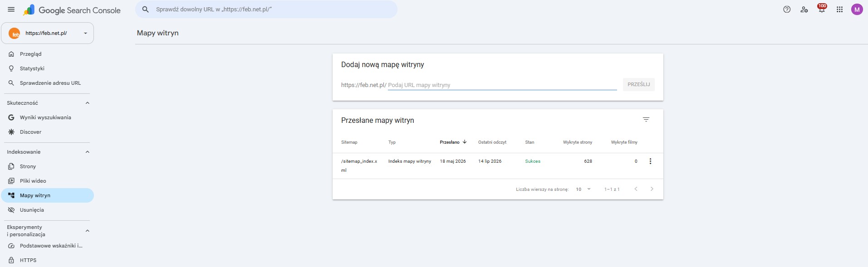The image size is (868, 267).
Task: Collapse the Indeksowanie section
Action: click(x=88, y=152)
